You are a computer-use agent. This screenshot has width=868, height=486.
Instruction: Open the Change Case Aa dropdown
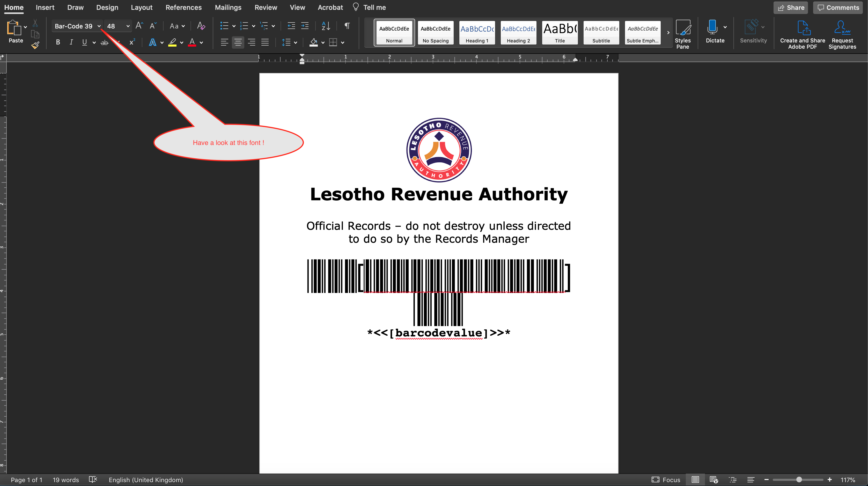[177, 26]
